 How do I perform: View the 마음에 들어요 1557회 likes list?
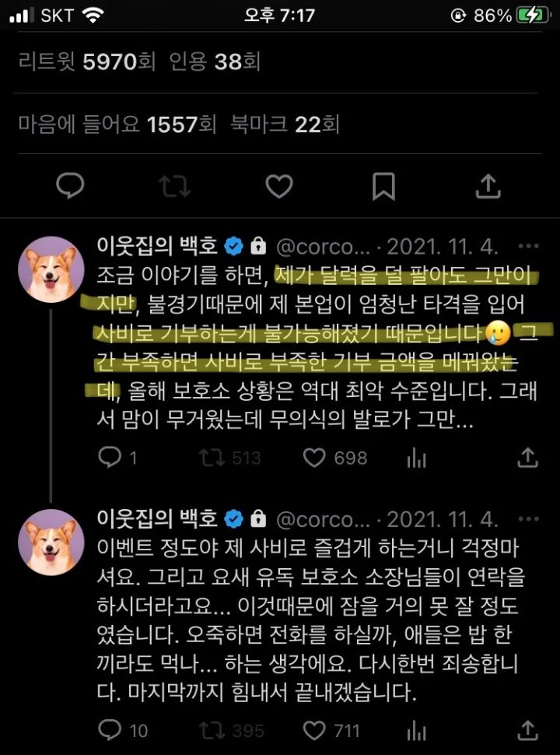[x=117, y=125]
